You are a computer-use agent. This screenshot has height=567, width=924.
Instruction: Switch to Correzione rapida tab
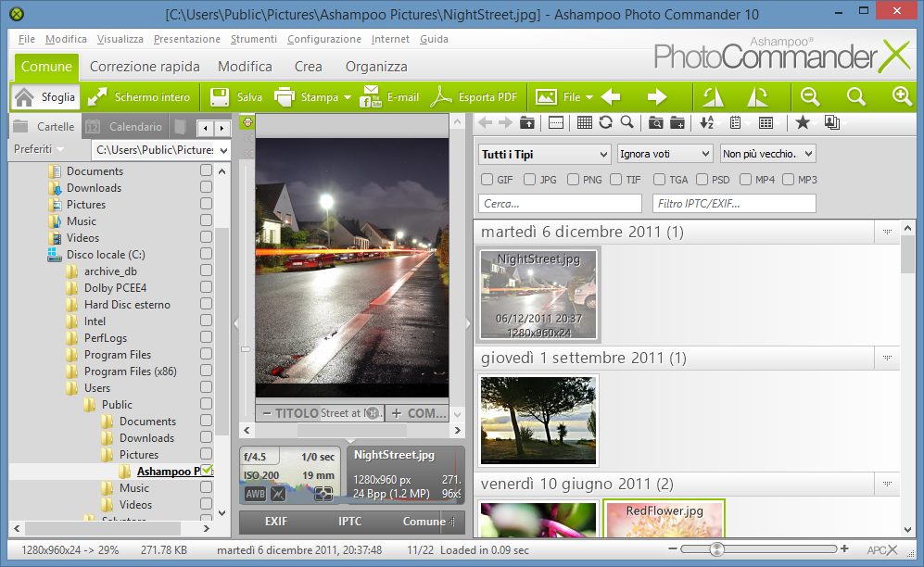coord(145,67)
